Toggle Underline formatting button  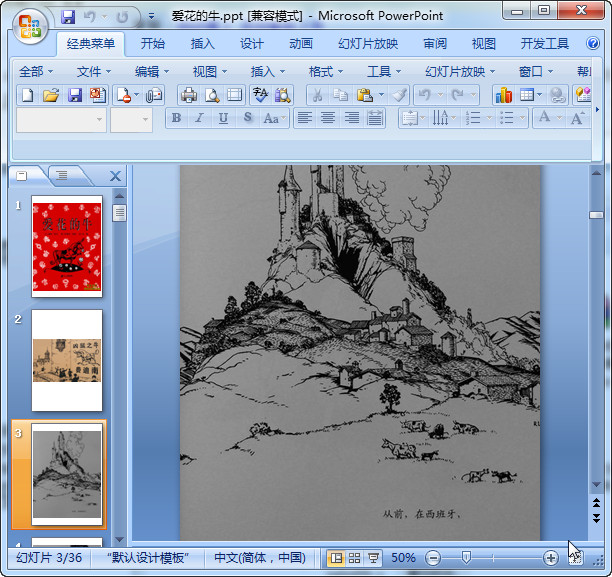point(223,118)
